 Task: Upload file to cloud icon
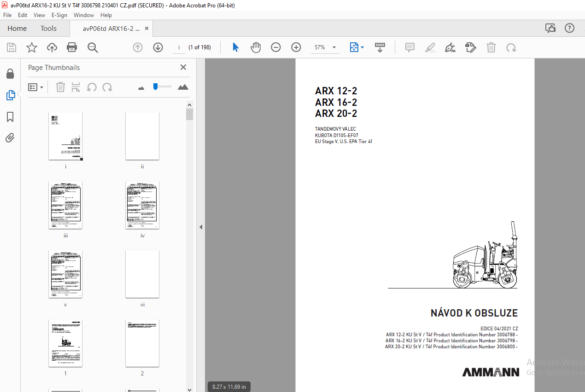[x=52, y=47]
